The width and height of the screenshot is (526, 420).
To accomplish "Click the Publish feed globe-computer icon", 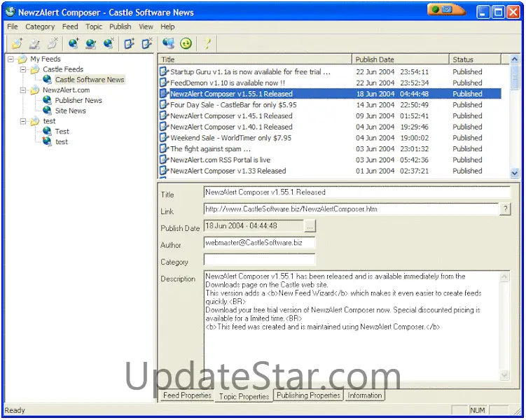I will coord(168,43).
